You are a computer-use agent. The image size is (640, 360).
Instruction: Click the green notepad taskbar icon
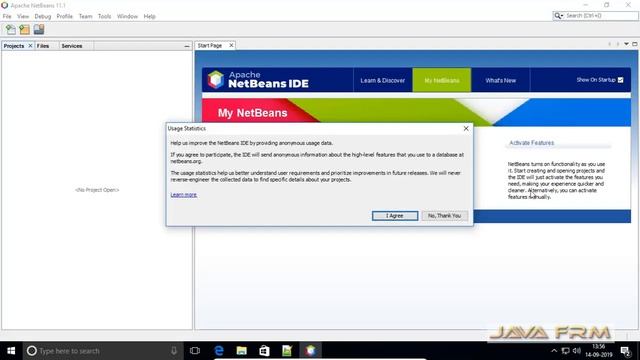[287, 351]
